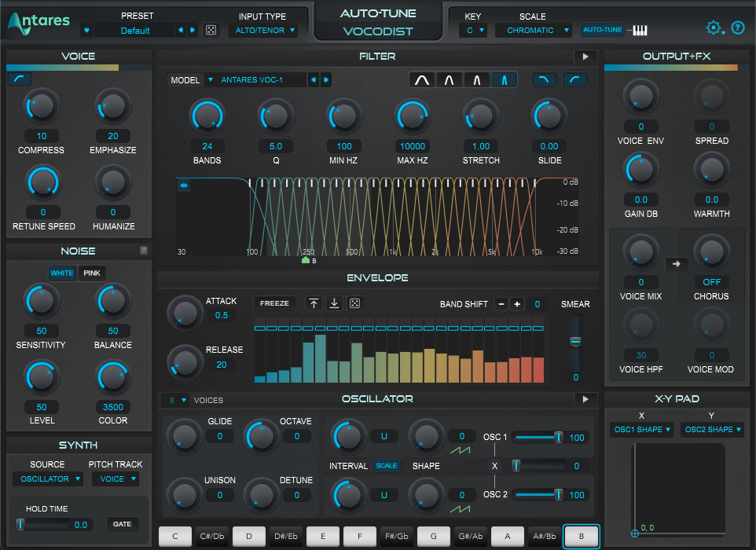756x550 pixels.
Task: Click the oscillator cross-mod X icon
Action: tap(494, 466)
